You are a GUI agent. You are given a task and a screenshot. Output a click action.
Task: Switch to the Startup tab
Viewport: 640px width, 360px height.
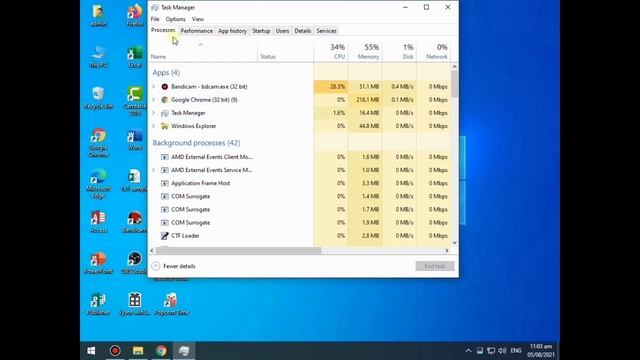(x=261, y=31)
